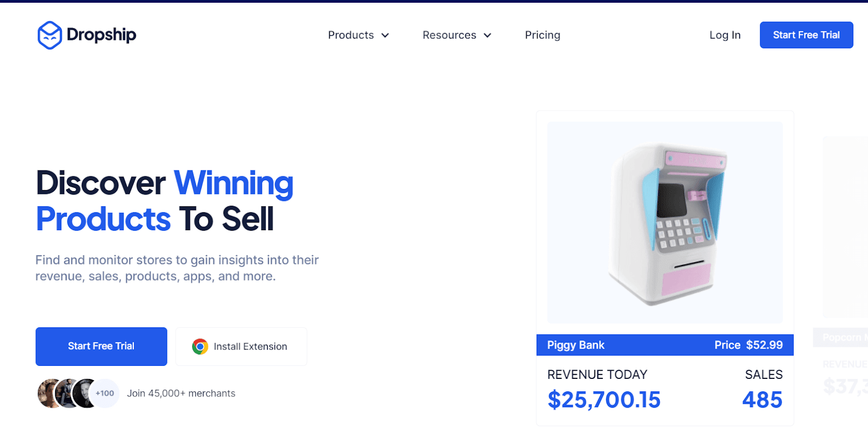
Task: Go to the Pricing page
Action: click(542, 35)
